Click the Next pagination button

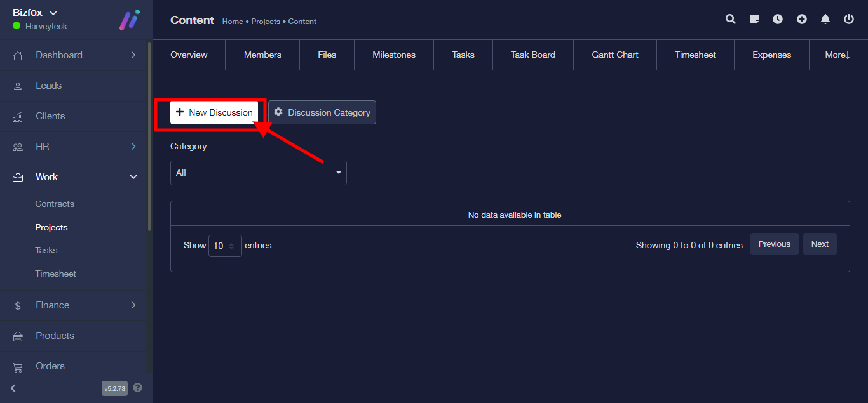(x=819, y=244)
